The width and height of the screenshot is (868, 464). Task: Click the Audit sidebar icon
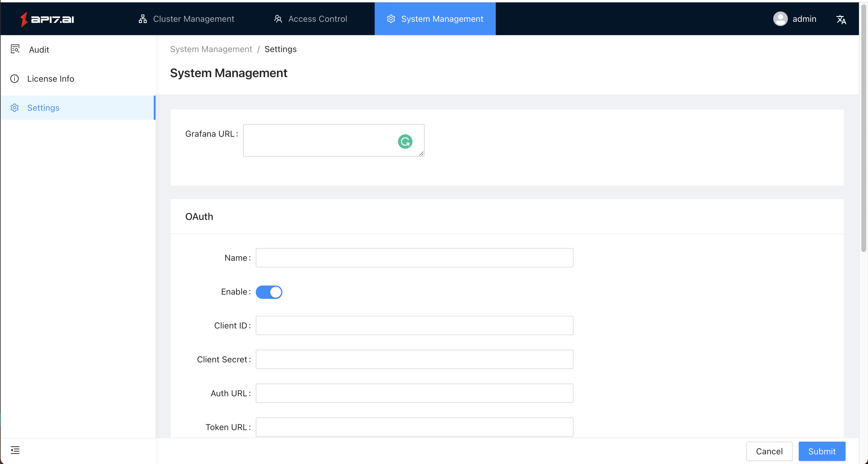click(15, 49)
